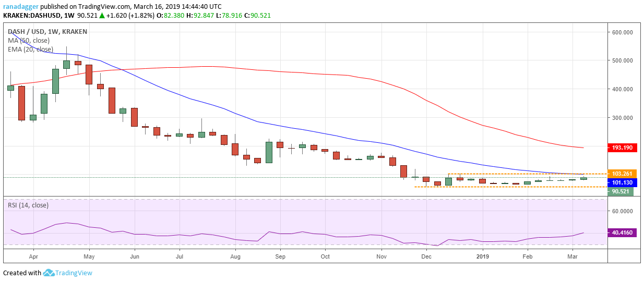Click the 2019 label on time axis
Screen dimensions: 644x282
[483, 256]
